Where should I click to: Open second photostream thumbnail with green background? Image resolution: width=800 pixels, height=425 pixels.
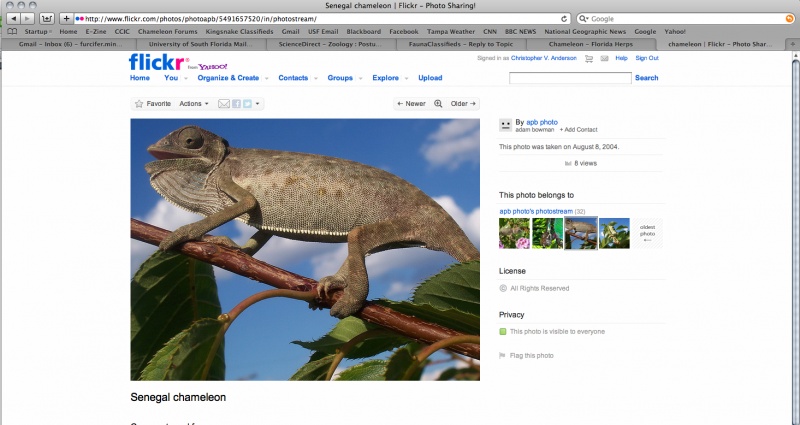[547, 234]
